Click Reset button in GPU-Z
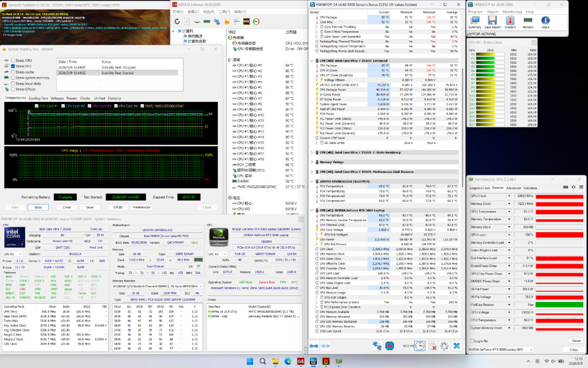 576,341
